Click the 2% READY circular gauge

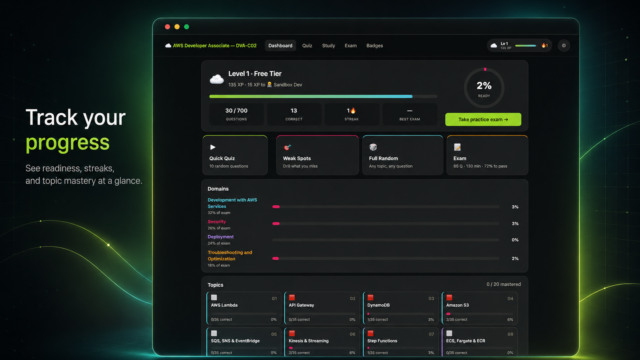tap(484, 88)
